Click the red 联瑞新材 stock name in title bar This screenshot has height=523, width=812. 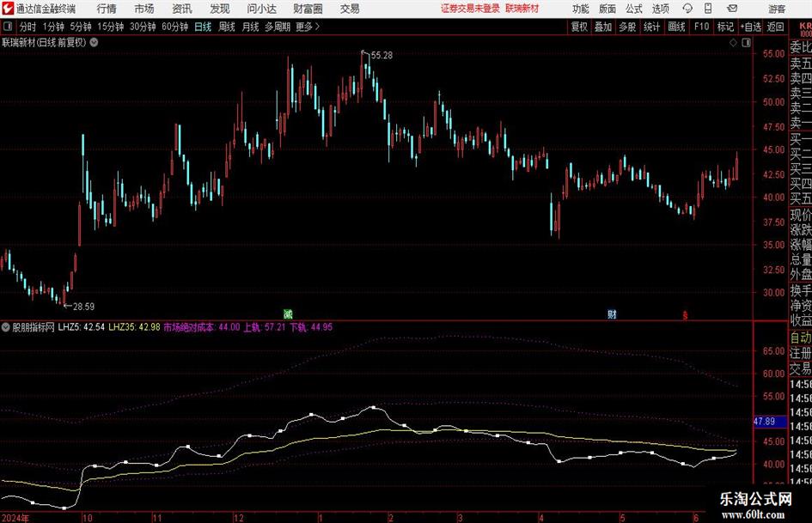[x=522, y=9]
